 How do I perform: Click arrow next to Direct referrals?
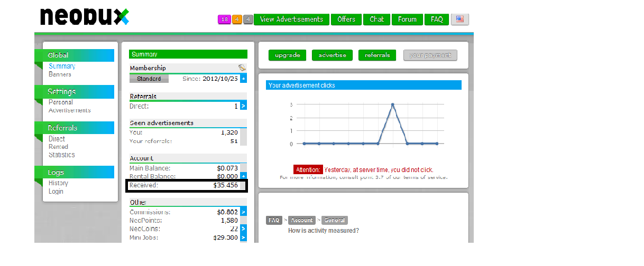click(x=243, y=106)
